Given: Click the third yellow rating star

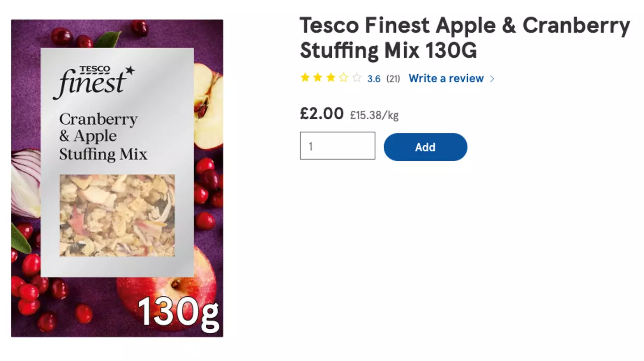Looking at the screenshot, I should 331,78.
